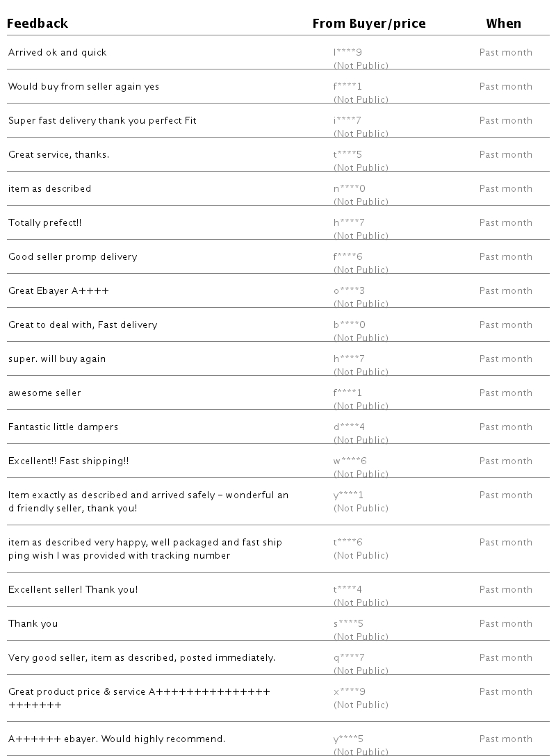This screenshot has height=756, width=556.
Task: Open buyer o****3 profile link
Action: click(349, 291)
